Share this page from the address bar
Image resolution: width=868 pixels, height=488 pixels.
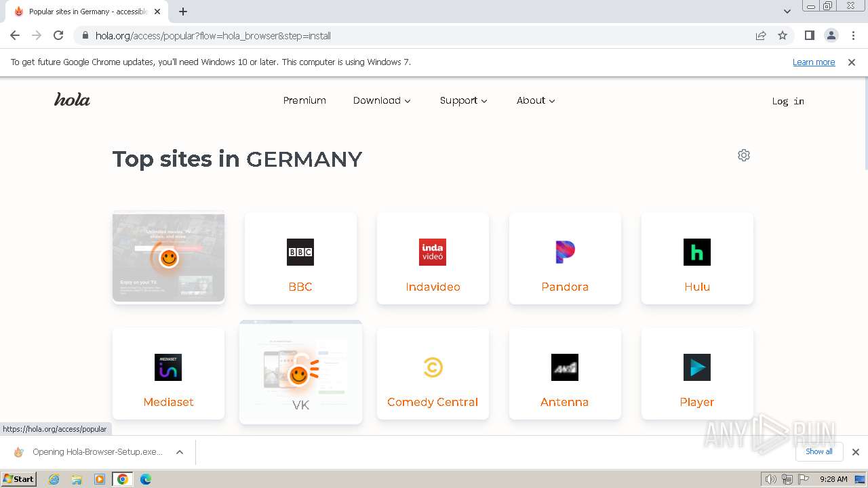point(761,35)
